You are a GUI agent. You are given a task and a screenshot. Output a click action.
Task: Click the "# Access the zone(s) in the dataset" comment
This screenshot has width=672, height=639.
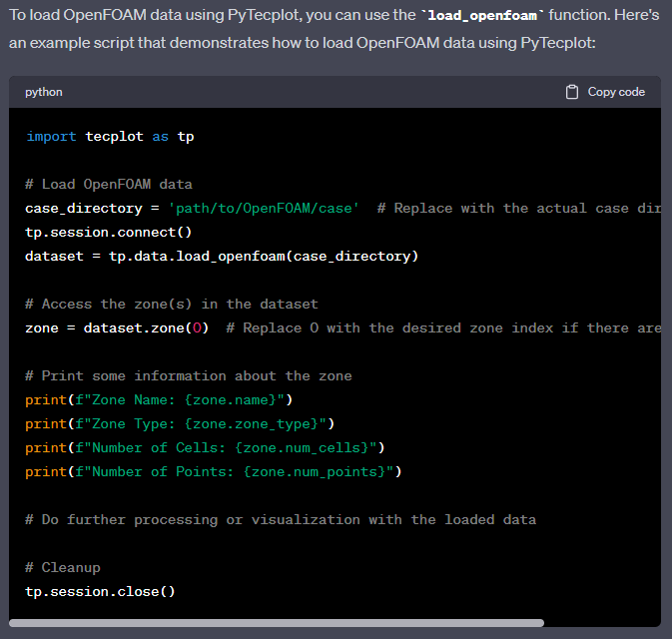[172, 305]
